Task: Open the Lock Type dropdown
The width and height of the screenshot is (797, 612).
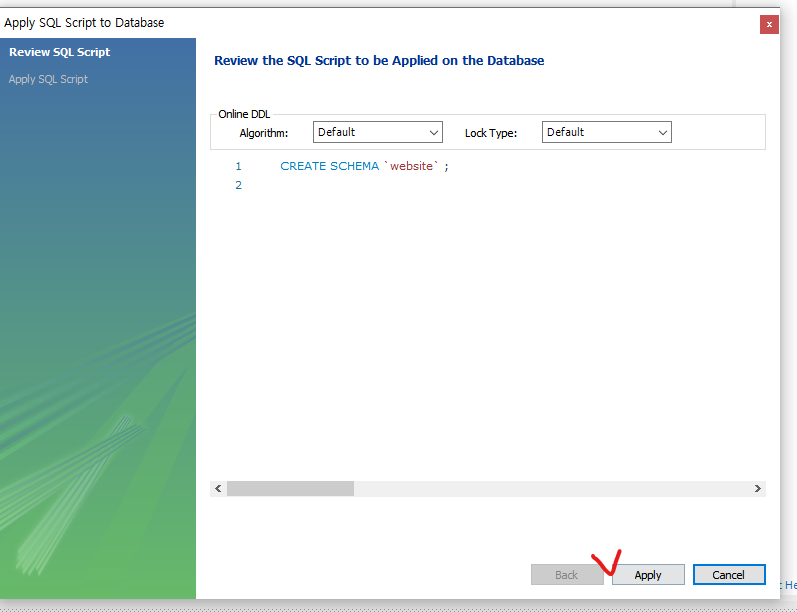Action: 606,132
